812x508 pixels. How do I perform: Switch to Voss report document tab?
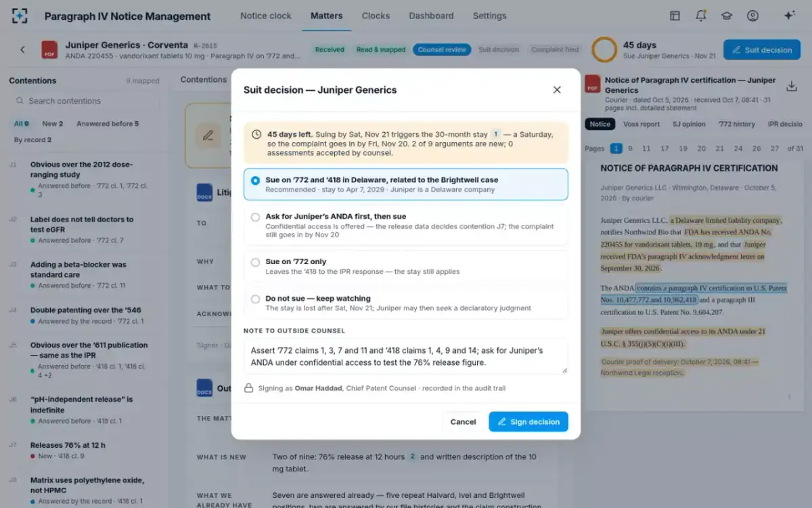click(x=641, y=124)
